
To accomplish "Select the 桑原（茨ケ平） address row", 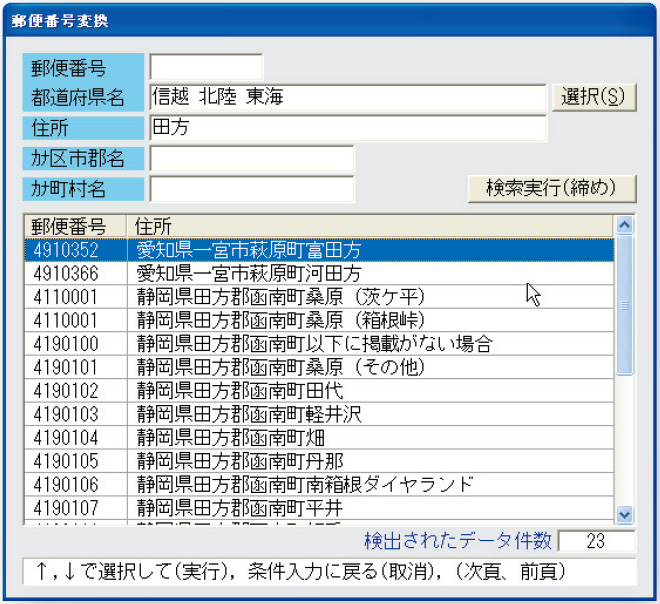I will (320, 296).
